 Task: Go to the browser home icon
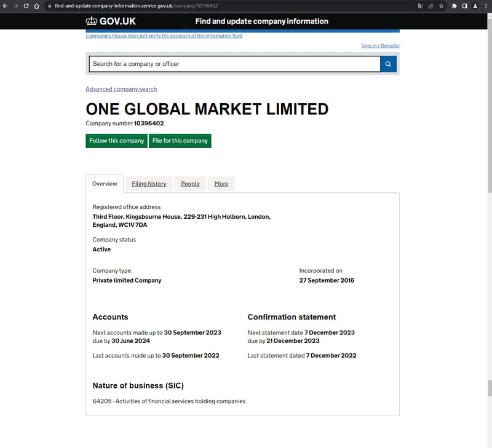(36, 6)
